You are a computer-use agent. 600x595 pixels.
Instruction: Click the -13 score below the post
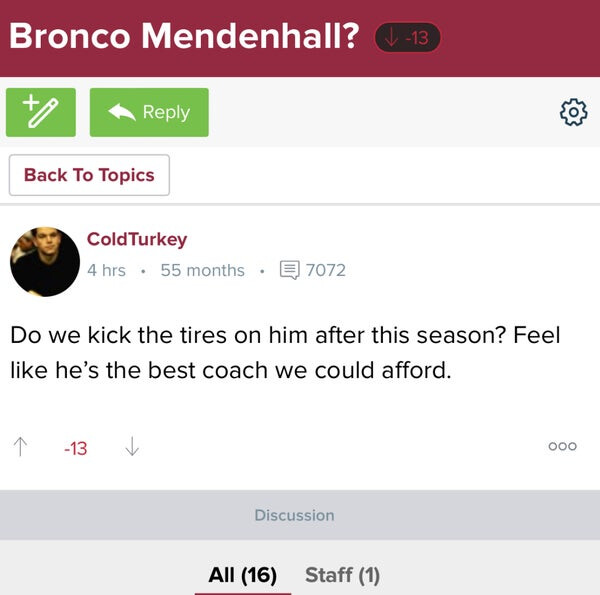point(75,449)
